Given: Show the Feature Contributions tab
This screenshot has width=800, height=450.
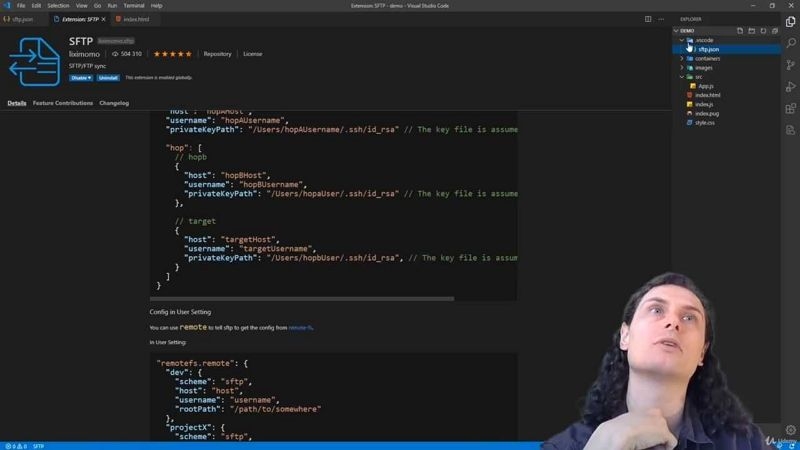Looking at the screenshot, I should (63, 103).
